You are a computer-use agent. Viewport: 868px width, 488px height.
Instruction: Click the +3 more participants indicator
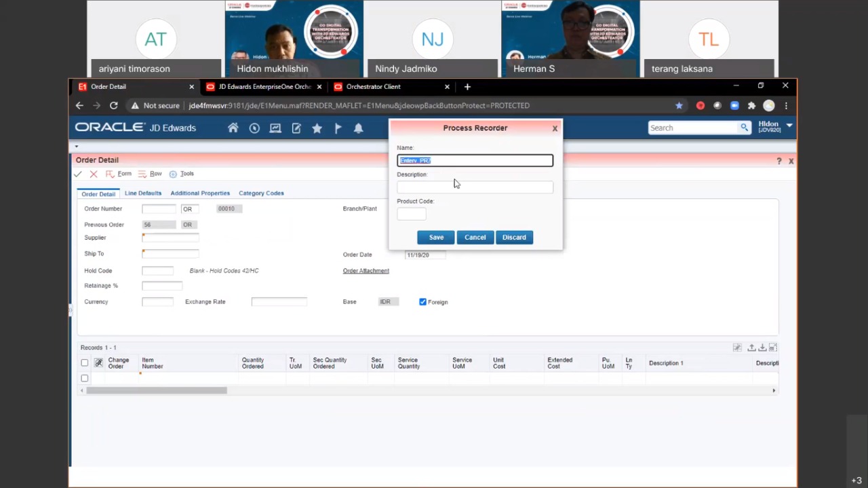(856, 481)
